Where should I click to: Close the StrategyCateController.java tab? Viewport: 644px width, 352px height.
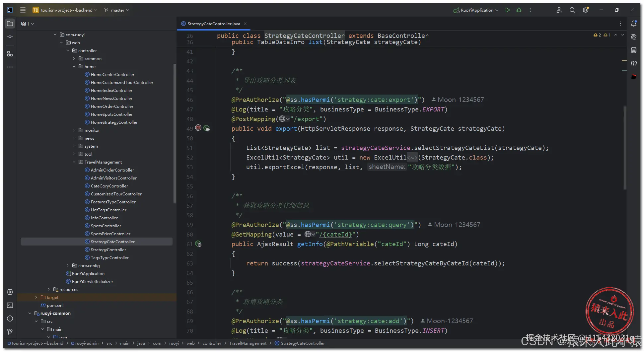(x=245, y=24)
